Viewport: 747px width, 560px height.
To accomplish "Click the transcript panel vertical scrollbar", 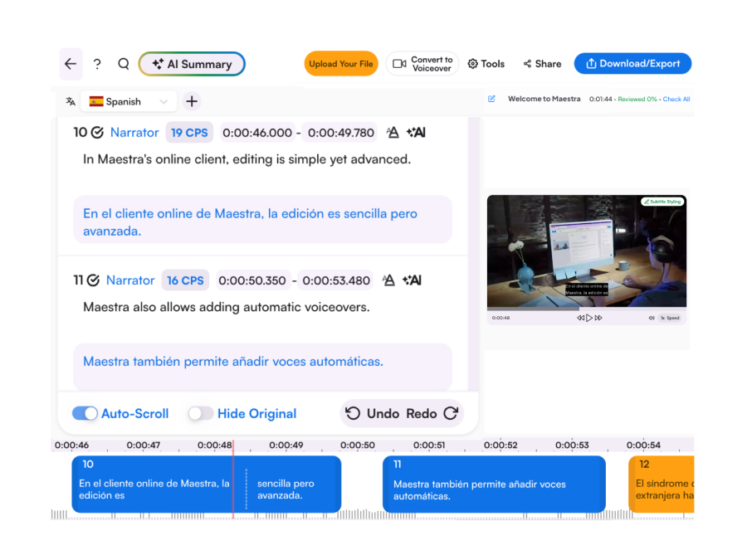I will click(472, 255).
